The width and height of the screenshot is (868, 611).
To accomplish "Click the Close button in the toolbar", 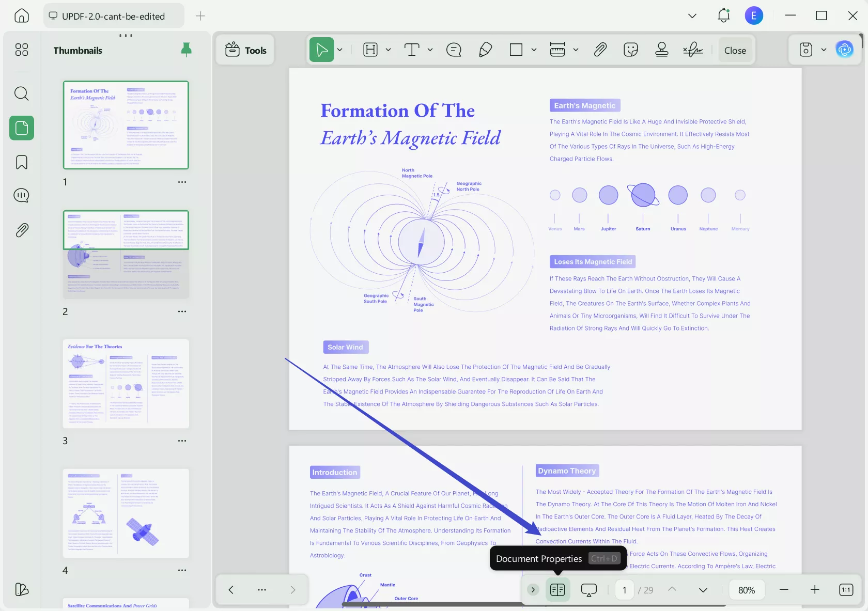I will point(735,50).
